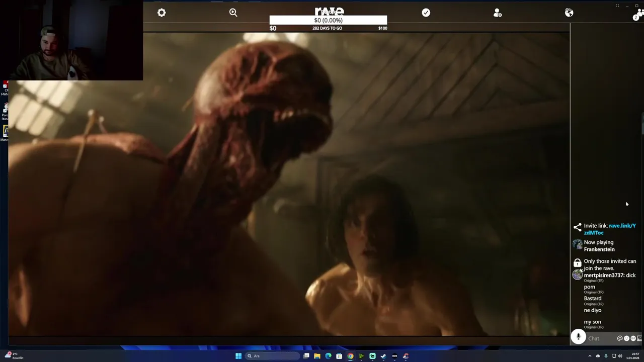Open Rave settings gear

tap(162, 13)
